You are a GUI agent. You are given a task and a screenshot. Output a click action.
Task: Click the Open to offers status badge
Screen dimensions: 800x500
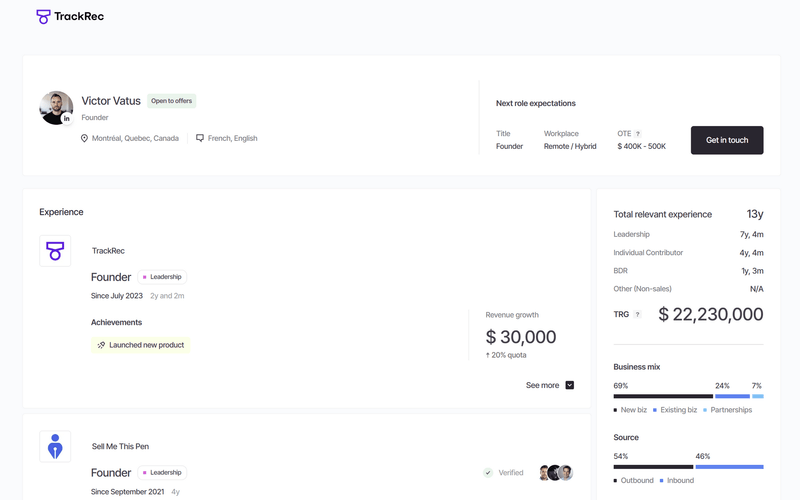click(172, 101)
